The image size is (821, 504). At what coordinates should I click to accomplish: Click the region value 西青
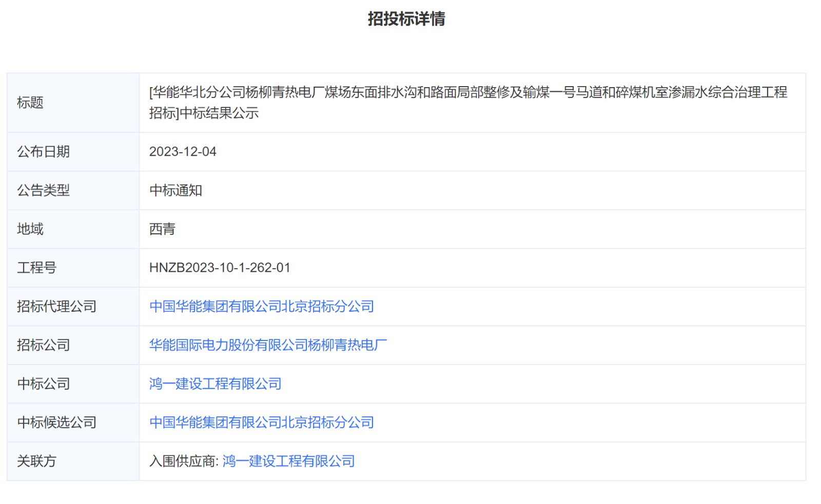click(162, 229)
